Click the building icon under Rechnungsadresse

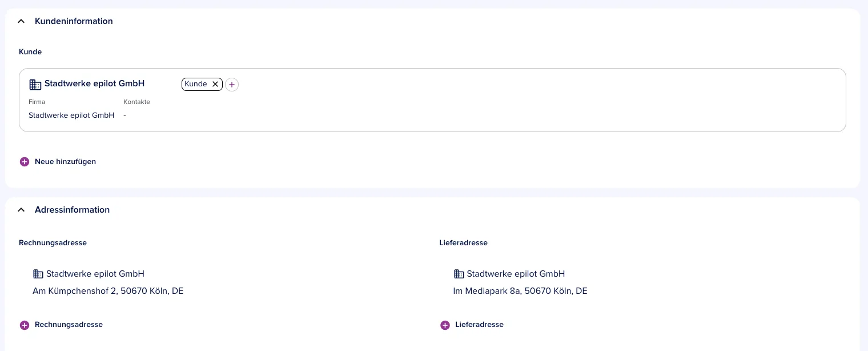coord(38,274)
